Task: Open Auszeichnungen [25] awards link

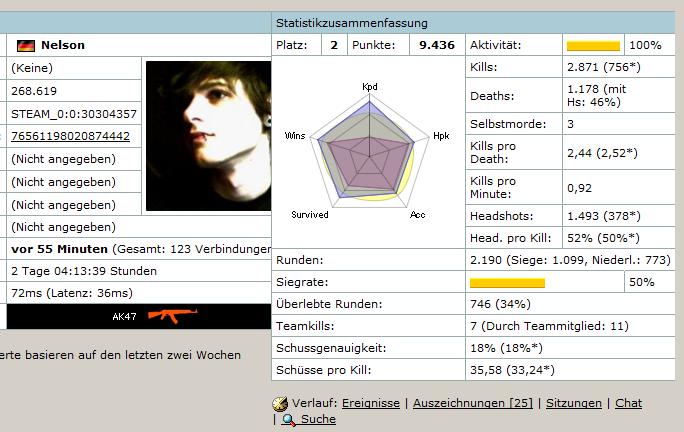Action: click(x=473, y=403)
